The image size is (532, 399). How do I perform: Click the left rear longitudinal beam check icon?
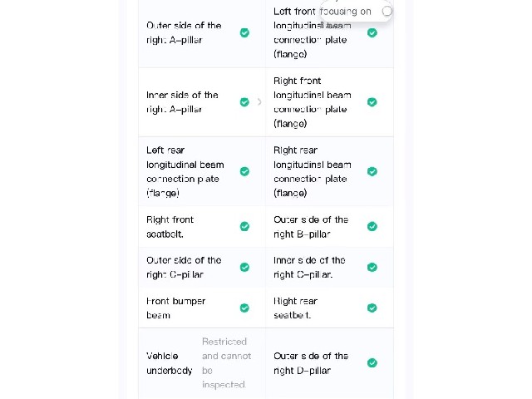coord(244,171)
